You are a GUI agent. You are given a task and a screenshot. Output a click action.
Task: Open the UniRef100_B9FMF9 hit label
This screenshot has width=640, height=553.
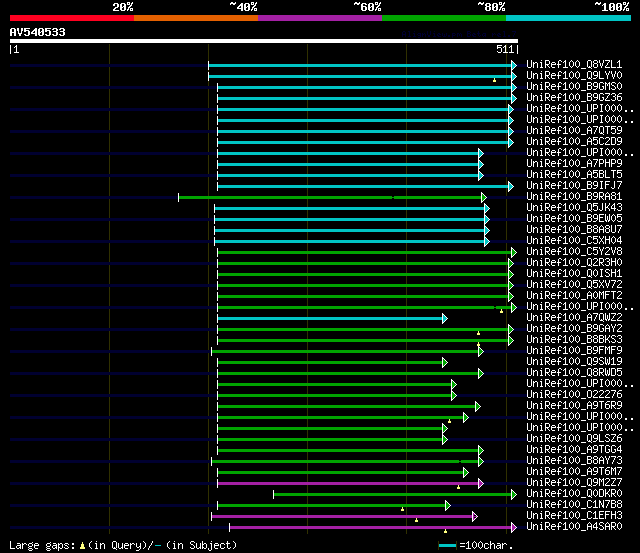pos(574,351)
